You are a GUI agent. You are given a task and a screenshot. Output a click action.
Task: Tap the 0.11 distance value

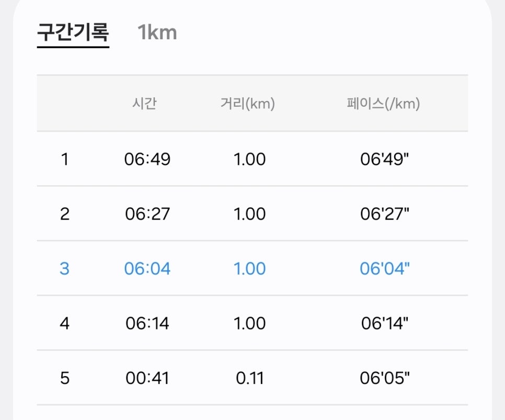(249, 378)
